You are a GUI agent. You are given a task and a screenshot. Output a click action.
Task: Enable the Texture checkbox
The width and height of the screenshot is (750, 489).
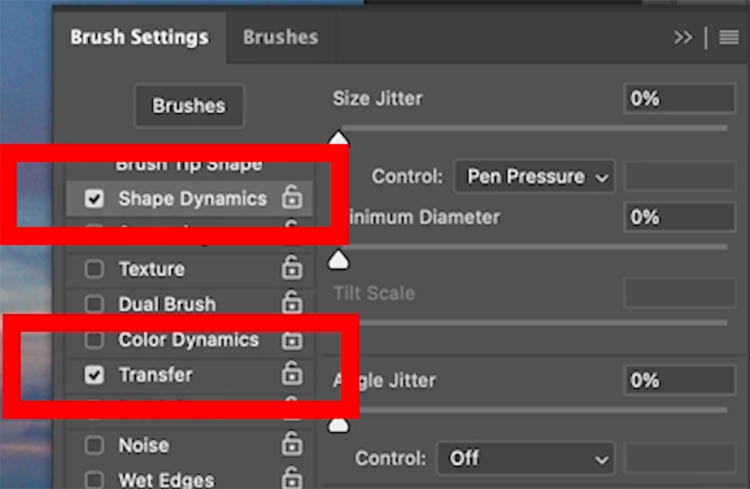[x=94, y=269]
